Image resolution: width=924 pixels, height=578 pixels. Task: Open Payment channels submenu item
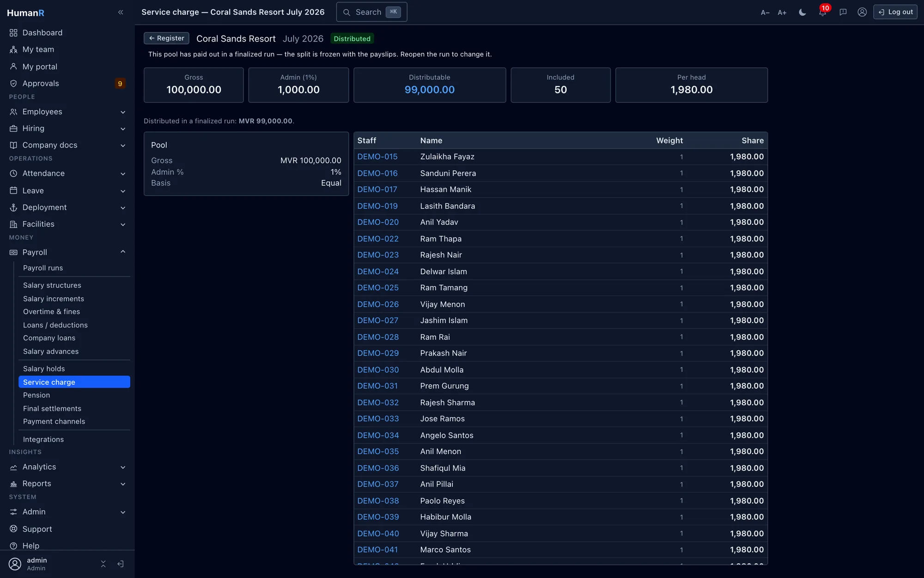(74, 422)
